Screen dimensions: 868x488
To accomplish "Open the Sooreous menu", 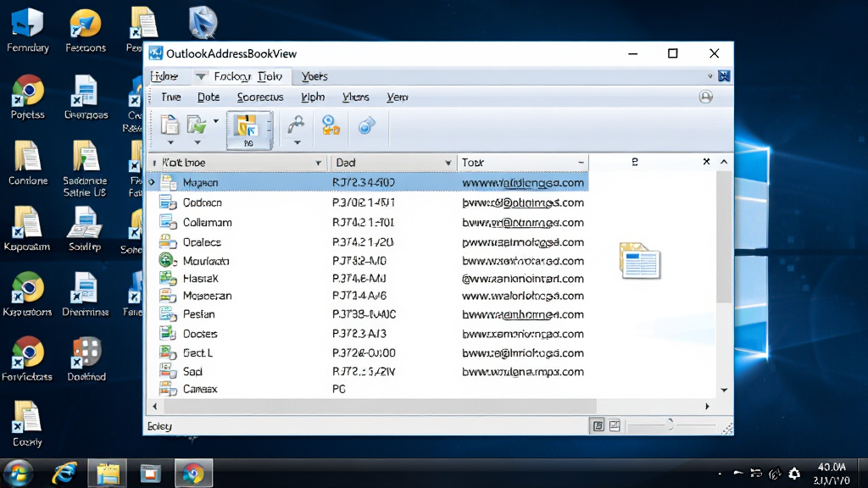I will pyautogui.click(x=260, y=97).
